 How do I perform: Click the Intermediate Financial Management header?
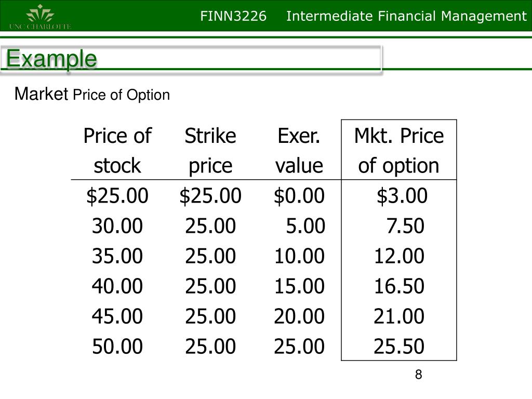pyautogui.click(x=406, y=16)
